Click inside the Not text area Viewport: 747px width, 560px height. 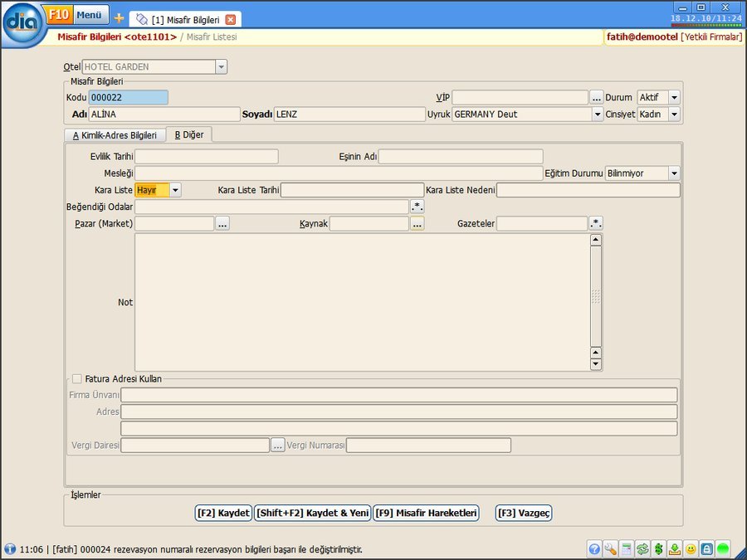click(363, 302)
